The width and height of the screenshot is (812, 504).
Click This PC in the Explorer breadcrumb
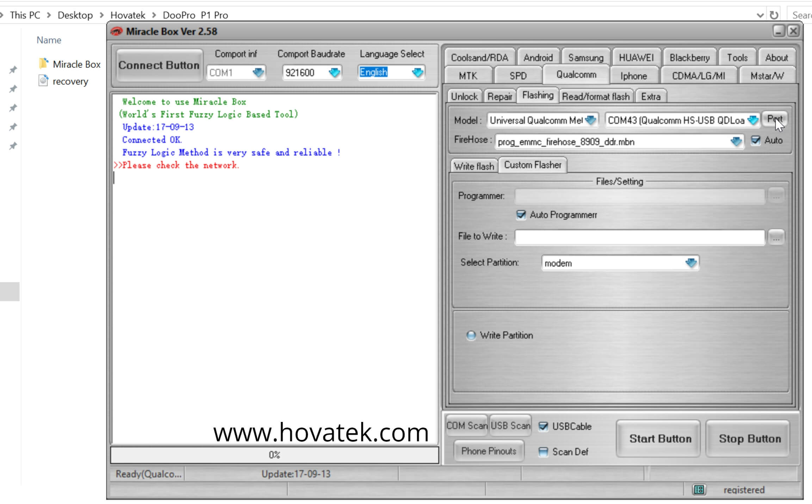click(25, 15)
